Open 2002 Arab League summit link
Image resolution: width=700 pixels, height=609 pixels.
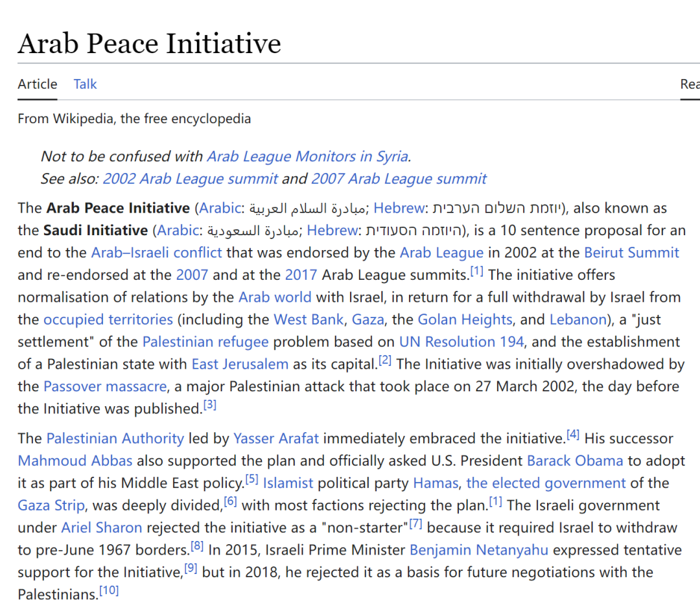pyautogui.click(x=191, y=178)
